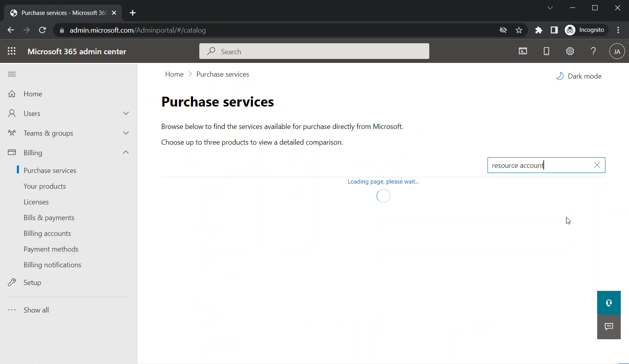
Task: Click Show all in navigation
Action: [x=36, y=310]
